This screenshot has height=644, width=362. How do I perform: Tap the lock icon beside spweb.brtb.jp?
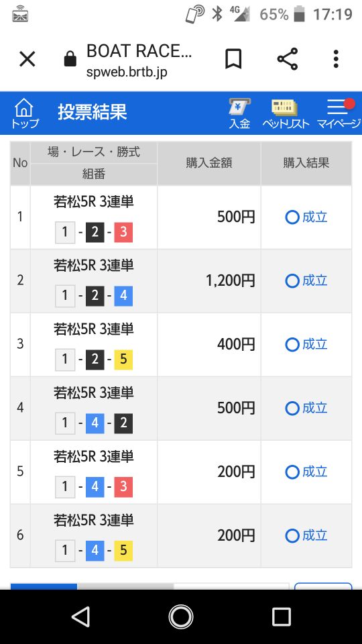pos(70,59)
